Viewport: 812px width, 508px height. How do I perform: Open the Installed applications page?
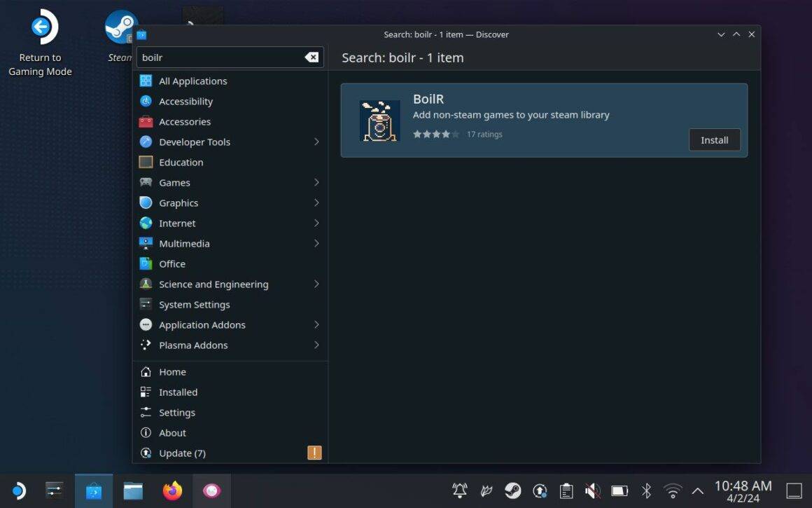pyautogui.click(x=230, y=392)
